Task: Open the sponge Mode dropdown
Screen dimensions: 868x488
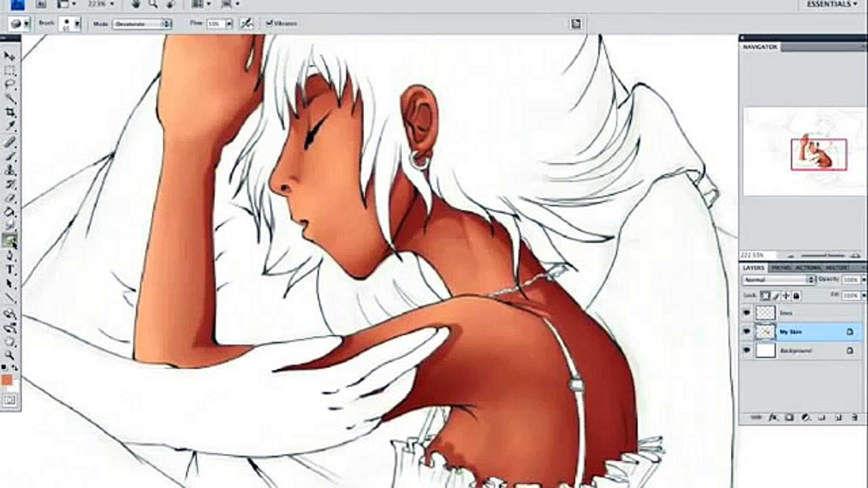Action: pos(142,24)
